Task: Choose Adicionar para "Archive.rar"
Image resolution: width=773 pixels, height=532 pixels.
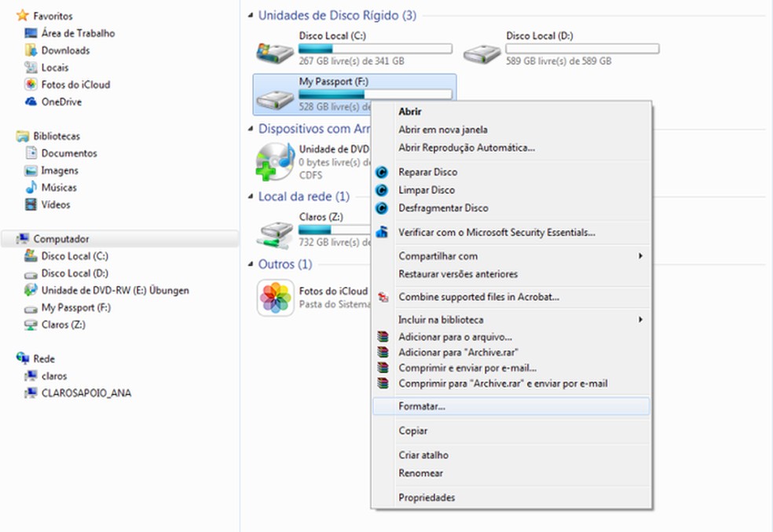Action: coord(511,352)
